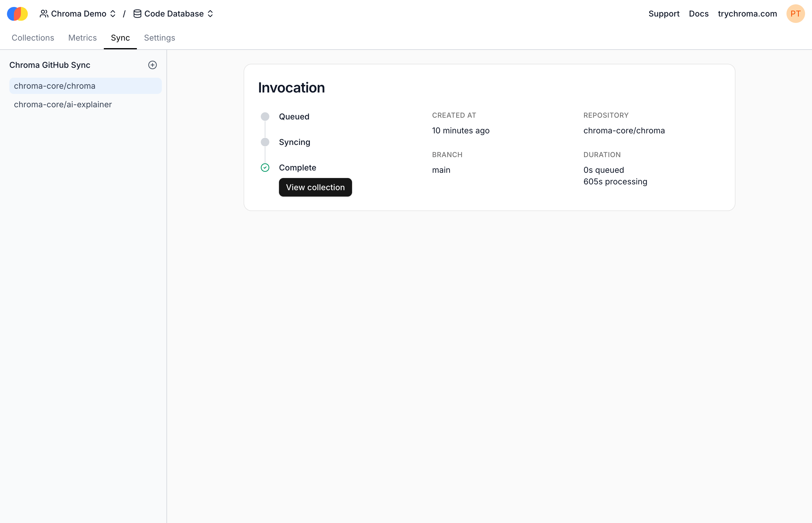812x523 pixels.
Task: Add a new GitHub sync repository
Action: (x=153, y=65)
